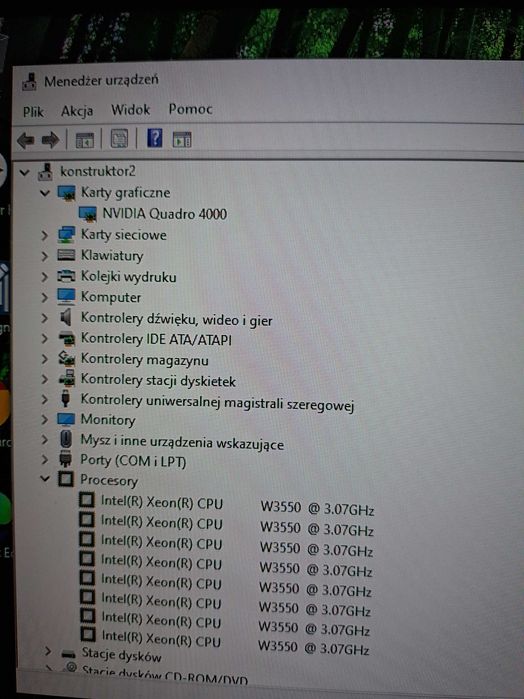Screen dimensions: 524x699
Task: Open the Akcja menu
Action: pos(77,111)
